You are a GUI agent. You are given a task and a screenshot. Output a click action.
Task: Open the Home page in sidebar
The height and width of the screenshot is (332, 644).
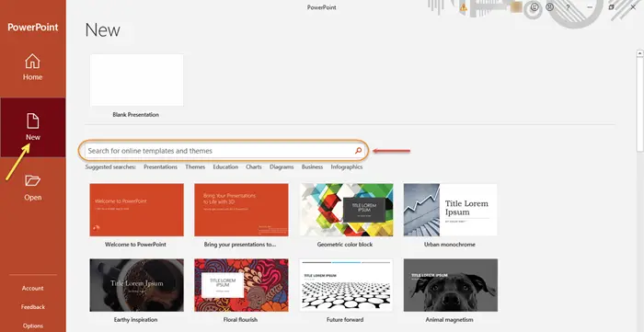click(32, 67)
